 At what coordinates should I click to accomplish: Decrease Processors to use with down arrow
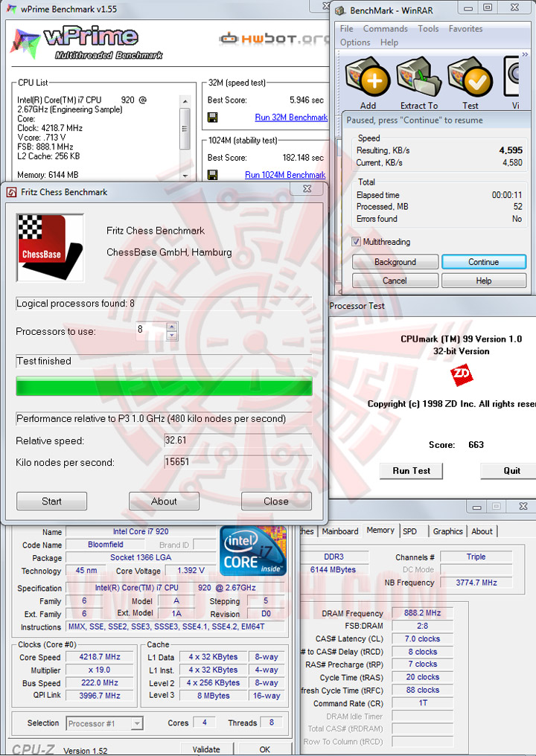(172, 335)
